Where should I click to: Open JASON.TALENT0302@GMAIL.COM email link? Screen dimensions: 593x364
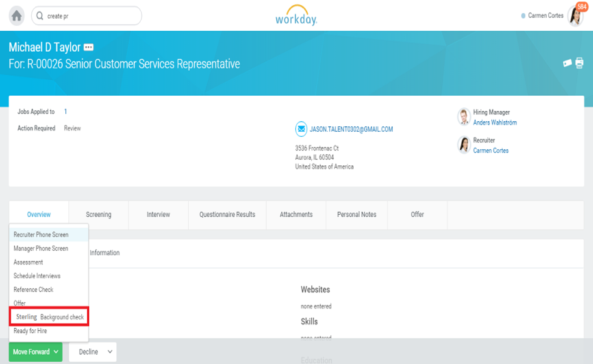(351, 129)
